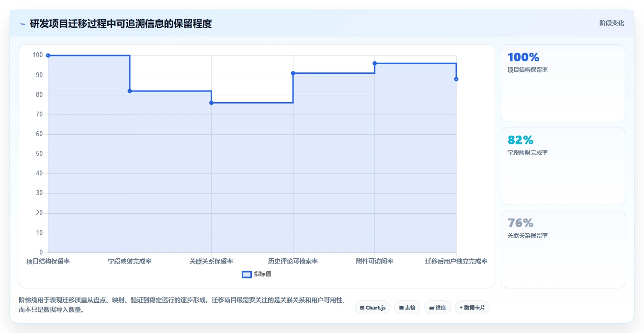The image size is (644, 333).
Task: Click the x-axis label 迁移后用户独立完成率
Action: 456,261
